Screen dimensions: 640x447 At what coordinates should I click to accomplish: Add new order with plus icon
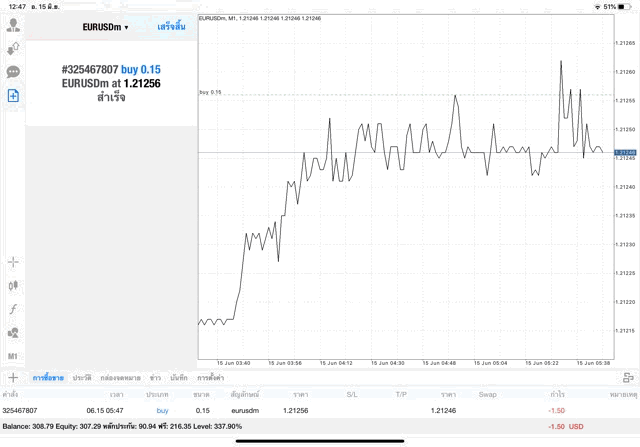pos(13,378)
